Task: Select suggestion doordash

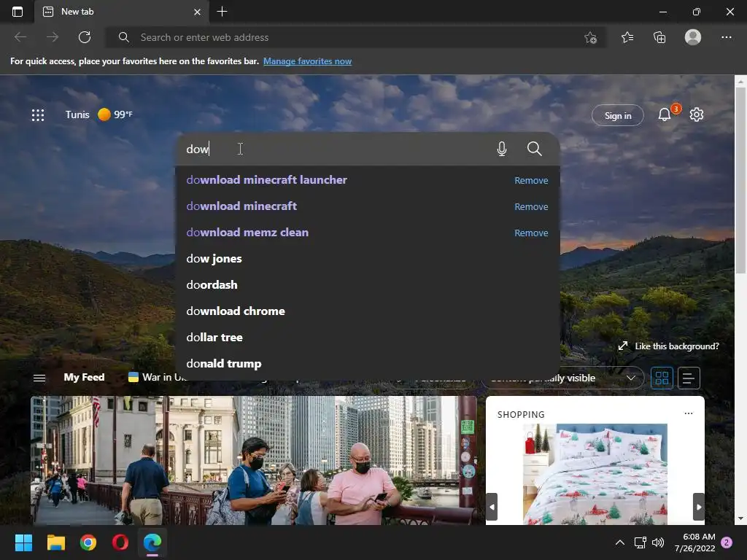Action: [x=212, y=285]
